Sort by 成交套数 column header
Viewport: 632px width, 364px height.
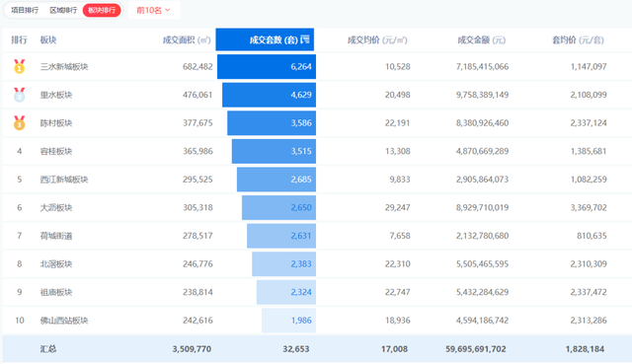coord(265,39)
